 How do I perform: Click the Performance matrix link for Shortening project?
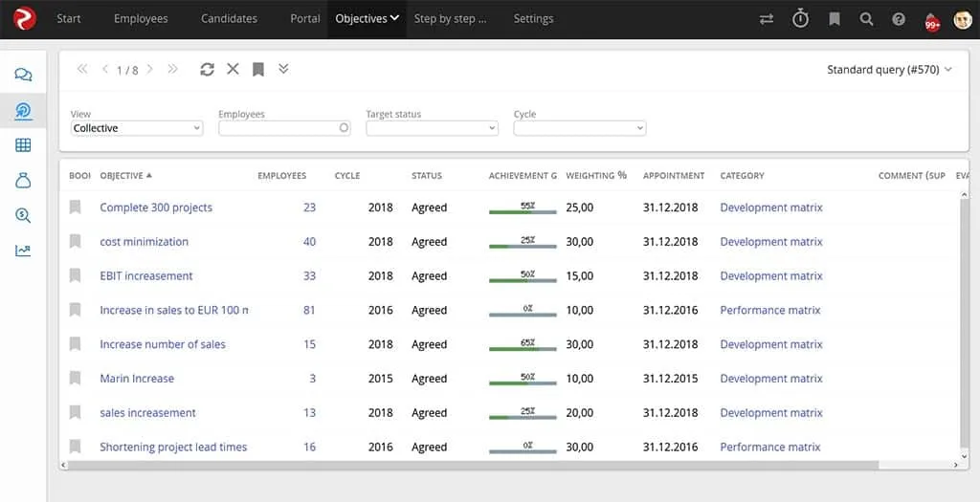click(770, 447)
